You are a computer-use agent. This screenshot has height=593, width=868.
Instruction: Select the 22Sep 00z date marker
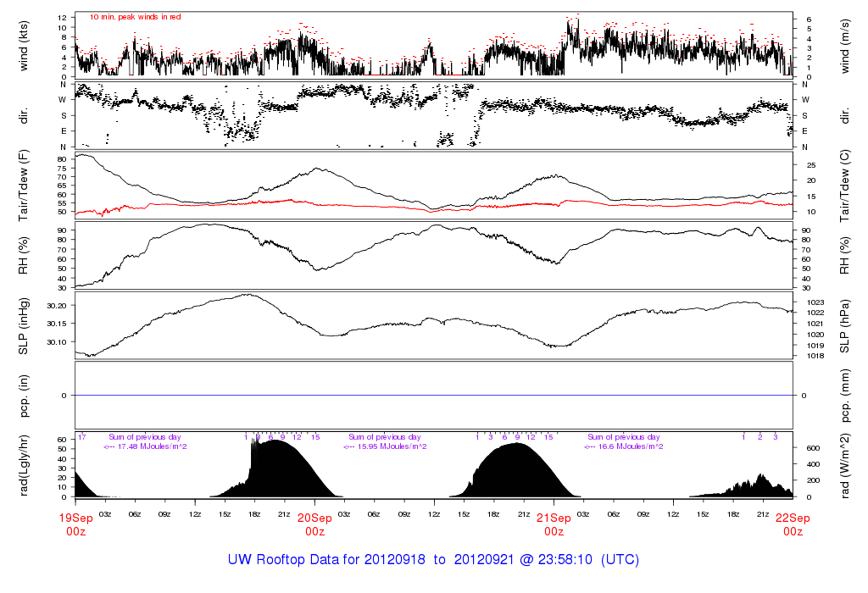click(x=793, y=524)
